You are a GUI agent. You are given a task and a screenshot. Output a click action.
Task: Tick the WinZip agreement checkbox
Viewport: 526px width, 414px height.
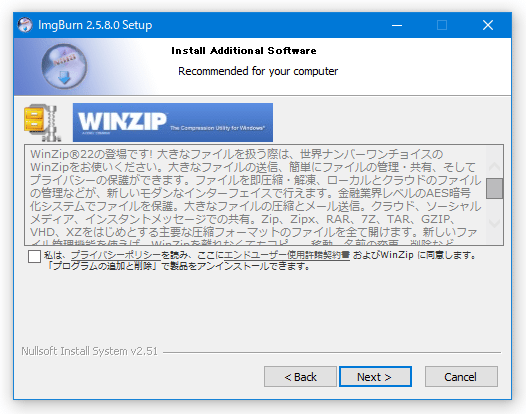click(34, 256)
